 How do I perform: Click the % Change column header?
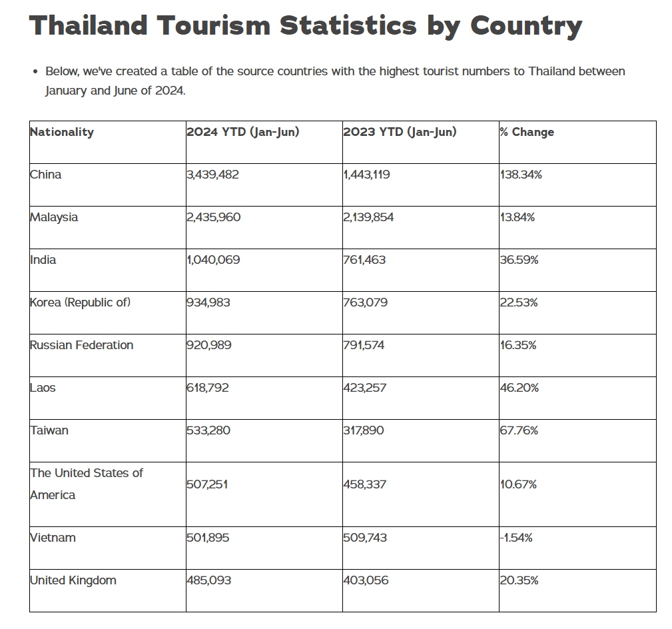[x=527, y=132]
